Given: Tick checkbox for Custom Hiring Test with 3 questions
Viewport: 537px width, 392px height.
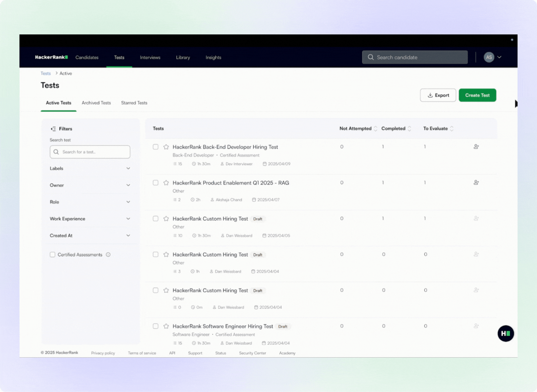Looking at the screenshot, I should point(156,254).
